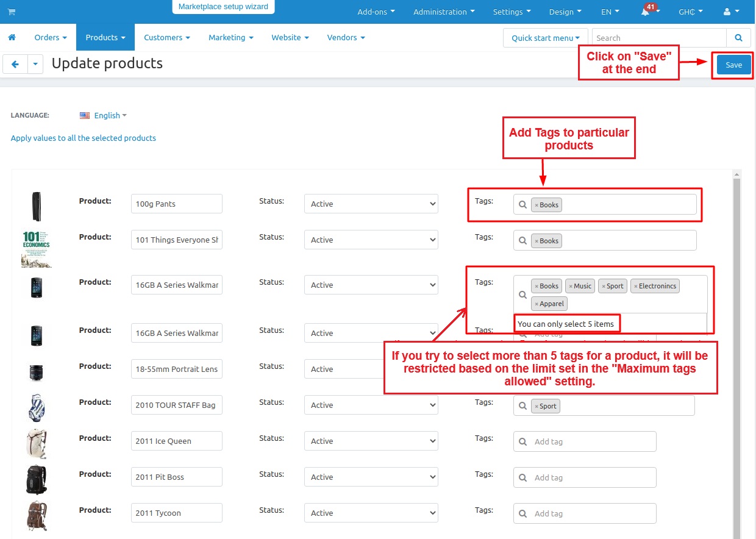Screen dimensions: 756x539
Task: Expand the English language selector
Action: pyautogui.click(x=103, y=115)
